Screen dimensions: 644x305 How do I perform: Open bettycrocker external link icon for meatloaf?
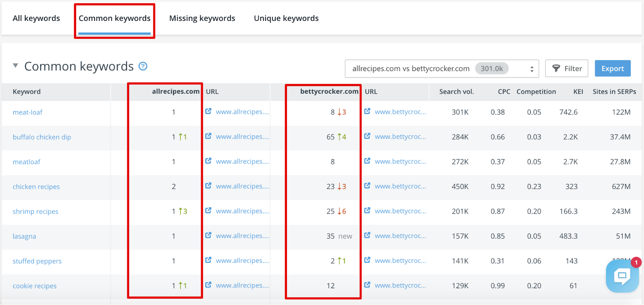[367, 161]
